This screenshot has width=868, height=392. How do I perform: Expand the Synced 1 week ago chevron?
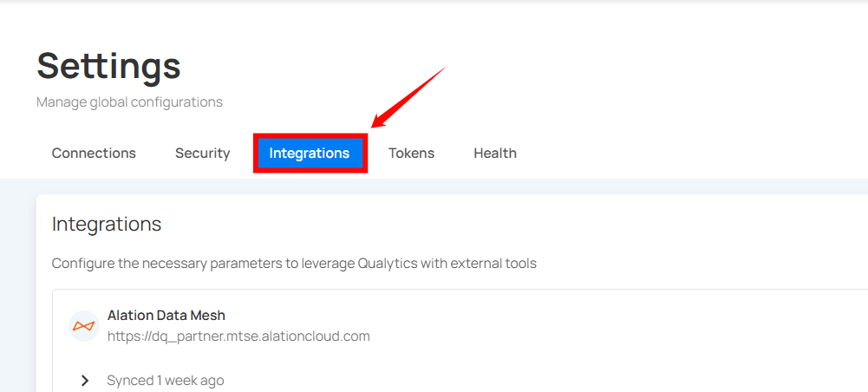[84, 381]
